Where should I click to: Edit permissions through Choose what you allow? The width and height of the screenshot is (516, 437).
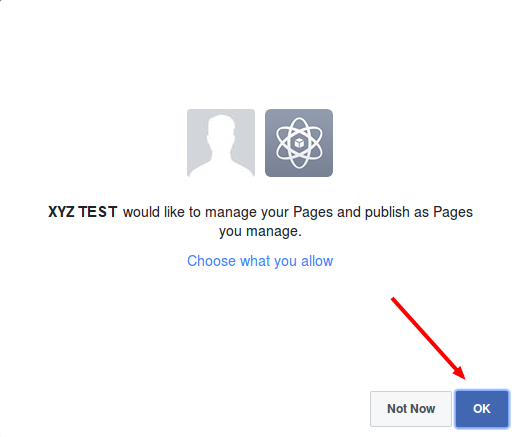pyautogui.click(x=260, y=261)
